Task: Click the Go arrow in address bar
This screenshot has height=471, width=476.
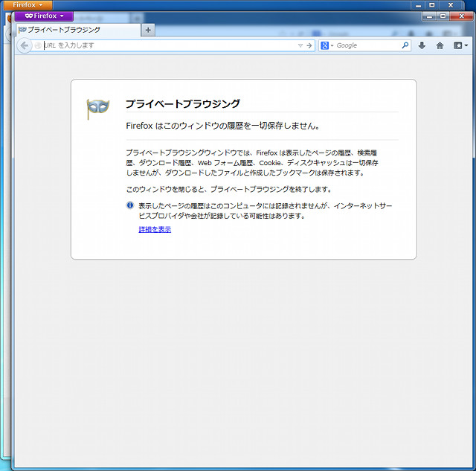Action: point(309,45)
